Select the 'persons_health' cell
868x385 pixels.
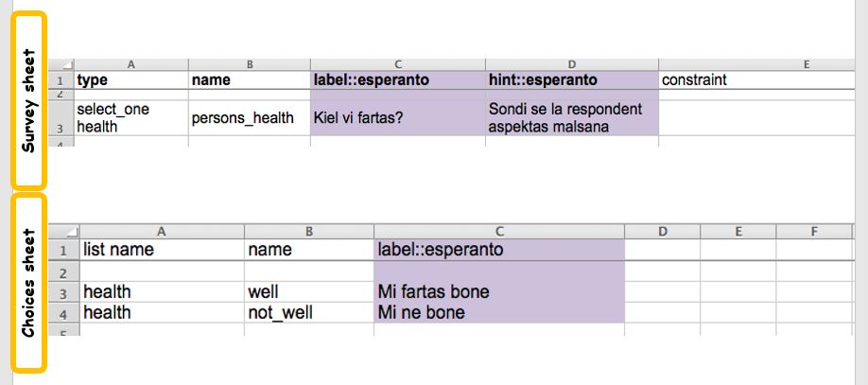pyautogui.click(x=250, y=119)
